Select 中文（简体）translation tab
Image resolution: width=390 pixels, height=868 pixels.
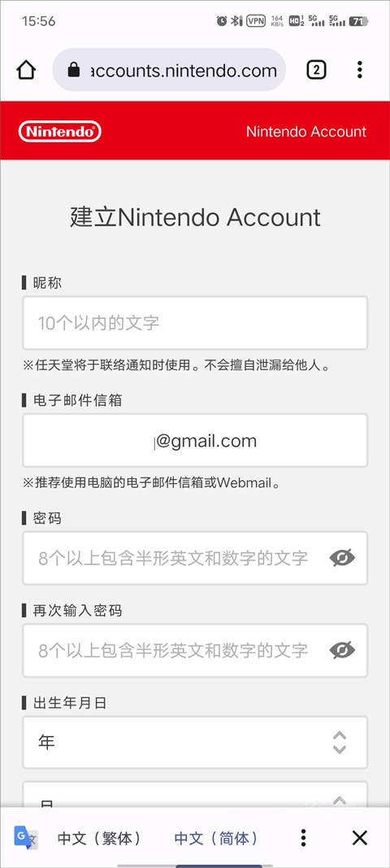[216, 838]
